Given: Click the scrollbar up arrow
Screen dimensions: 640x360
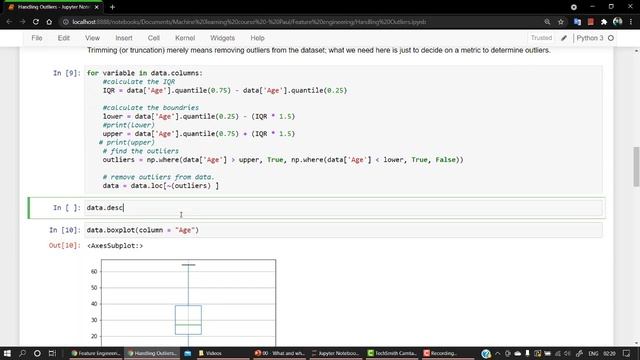Looking at the screenshot, I should click(x=636, y=51).
